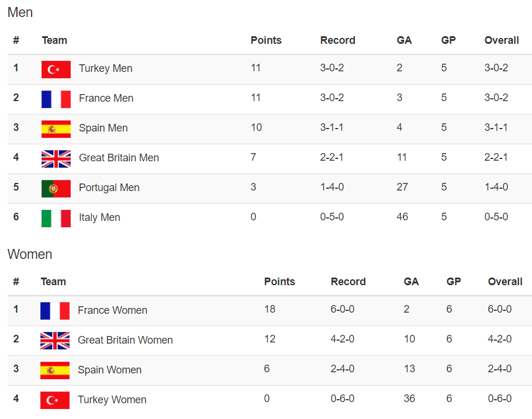
Task: Click the Portugal Men flag icon
Action: [x=56, y=189]
